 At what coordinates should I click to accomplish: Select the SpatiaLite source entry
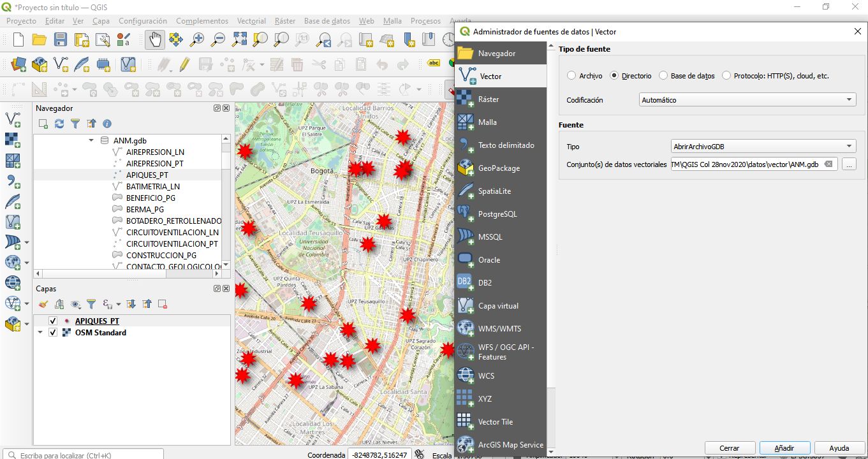[x=501, y=191]
